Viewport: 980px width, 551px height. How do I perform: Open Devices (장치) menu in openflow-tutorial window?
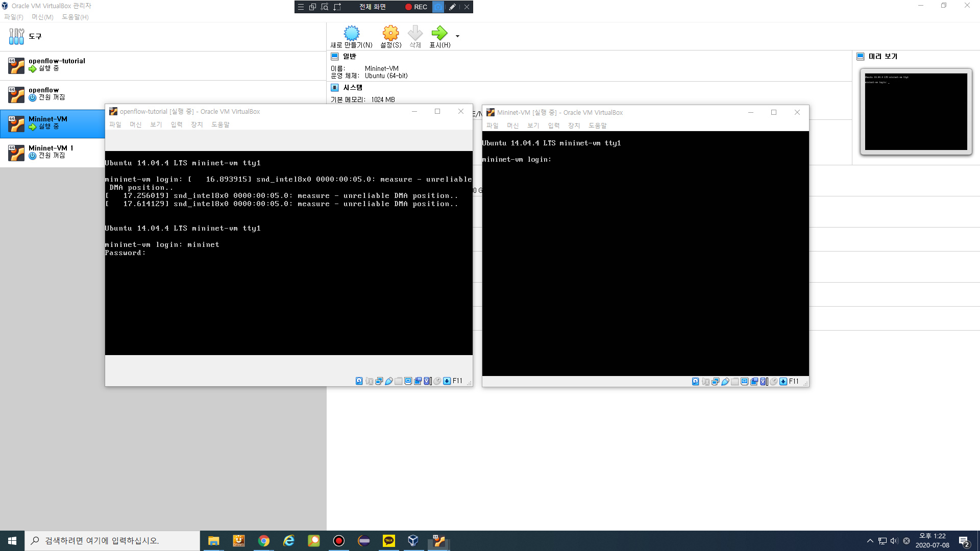(x=197, y=124)
